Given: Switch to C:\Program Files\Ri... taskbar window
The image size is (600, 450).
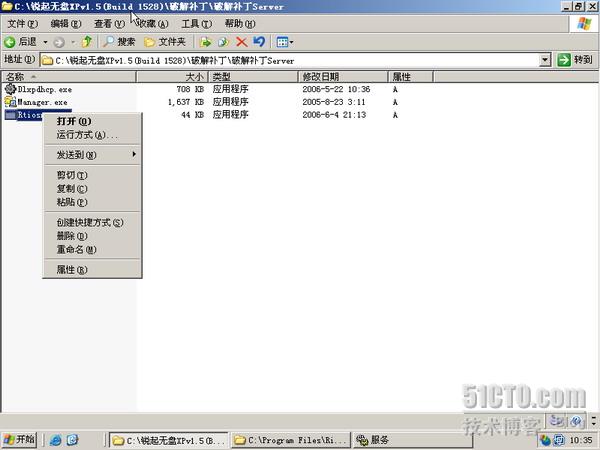Looking at the screenshot, I should tap(291, 440).
